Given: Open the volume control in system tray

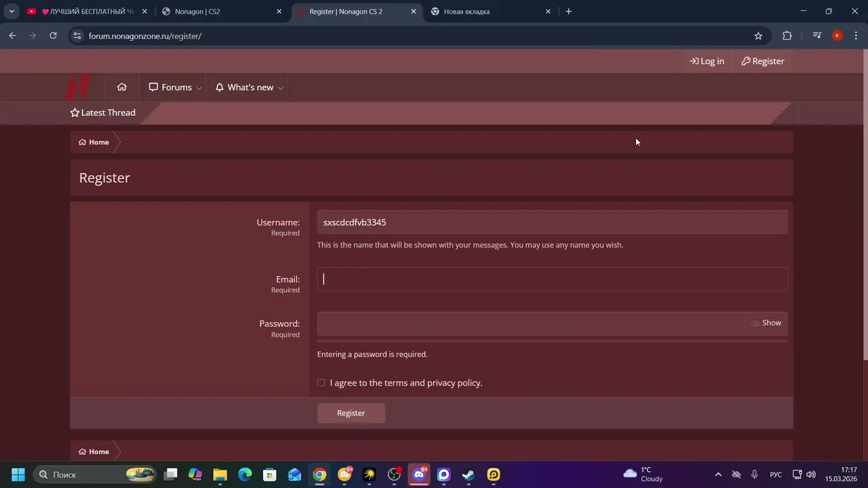Looking at the screenshot, I should [811, 474].
